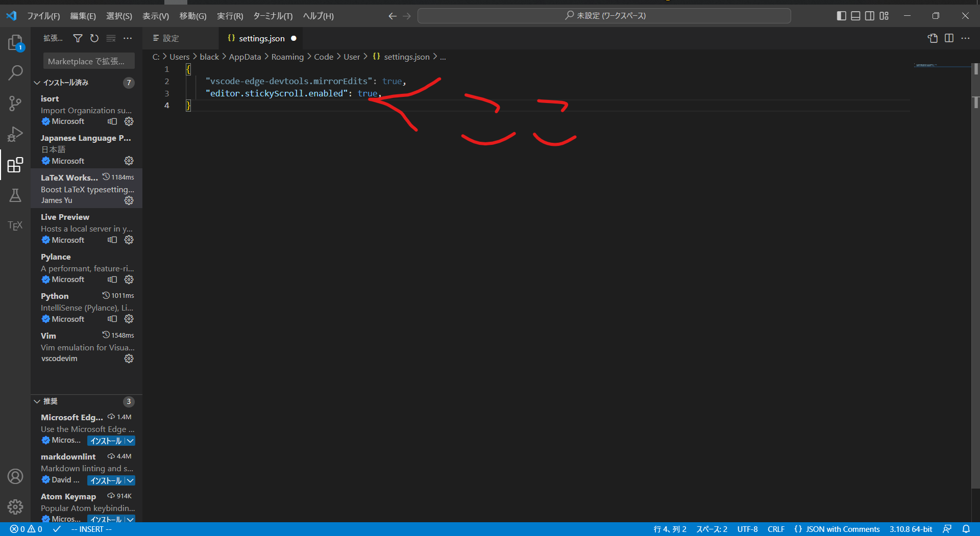Click JSON with Comments language mode

[837, 529]
